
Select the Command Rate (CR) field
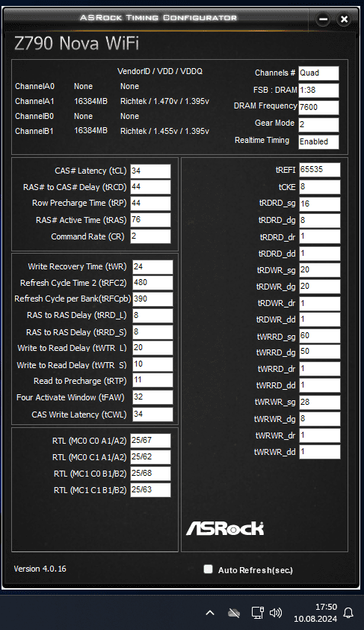click(150, 236)
